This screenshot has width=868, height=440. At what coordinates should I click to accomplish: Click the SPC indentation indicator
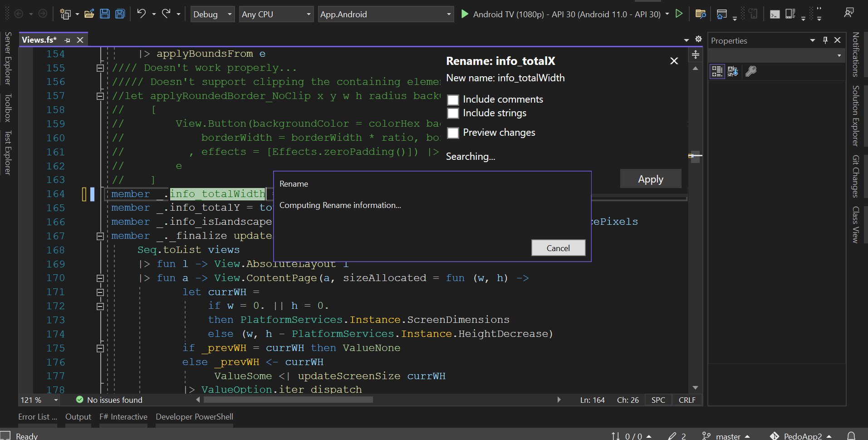pos(658,400)
